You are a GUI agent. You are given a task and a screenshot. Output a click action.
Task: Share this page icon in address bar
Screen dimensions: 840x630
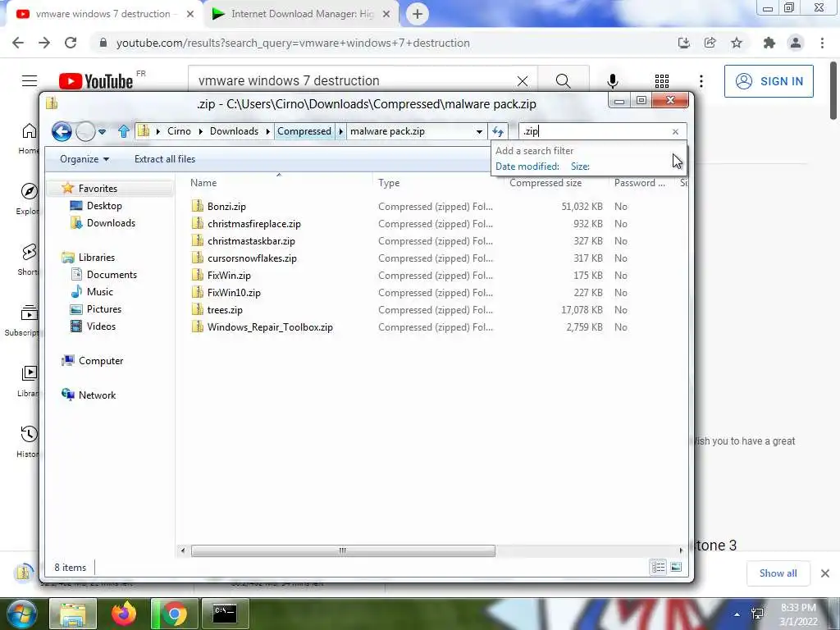tap(710, 43)
